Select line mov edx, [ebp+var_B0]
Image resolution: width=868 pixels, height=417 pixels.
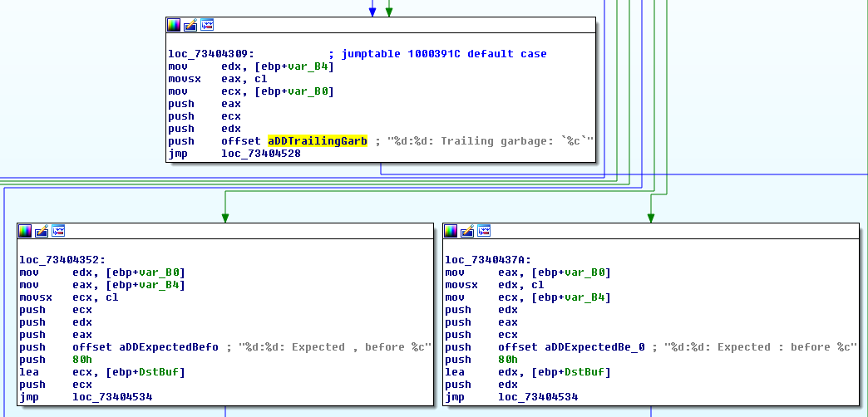click(x=102, y=272)
